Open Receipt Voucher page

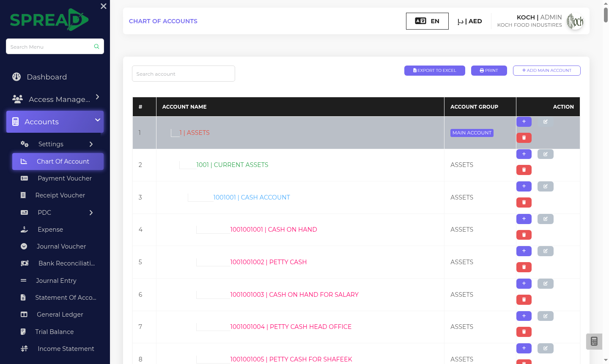point(58,195)
